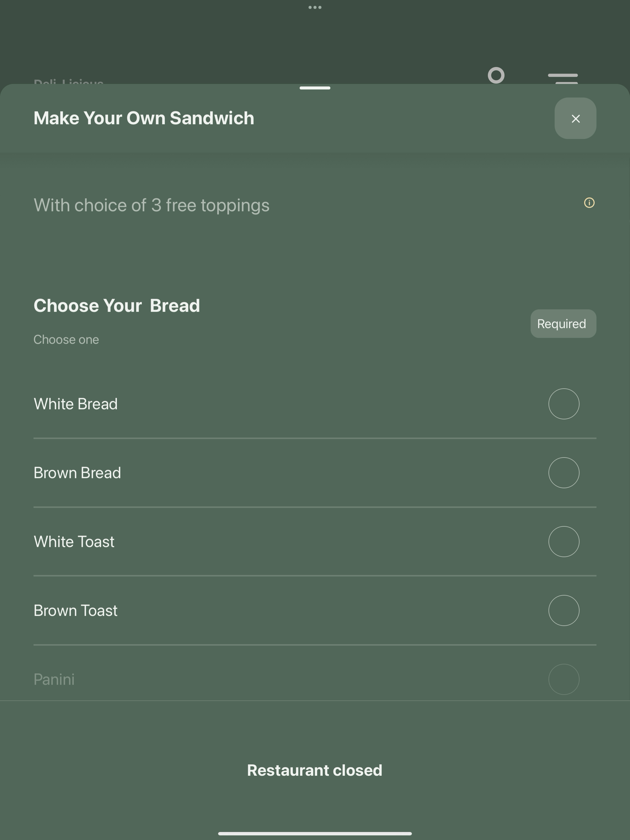Viewport: 630px width, 840px height.
Task: Select the Panini radio button
Action: click(564, 679)
